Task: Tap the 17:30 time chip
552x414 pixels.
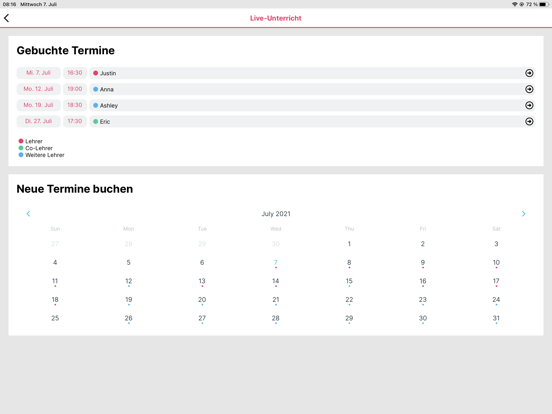Action: 75,121
